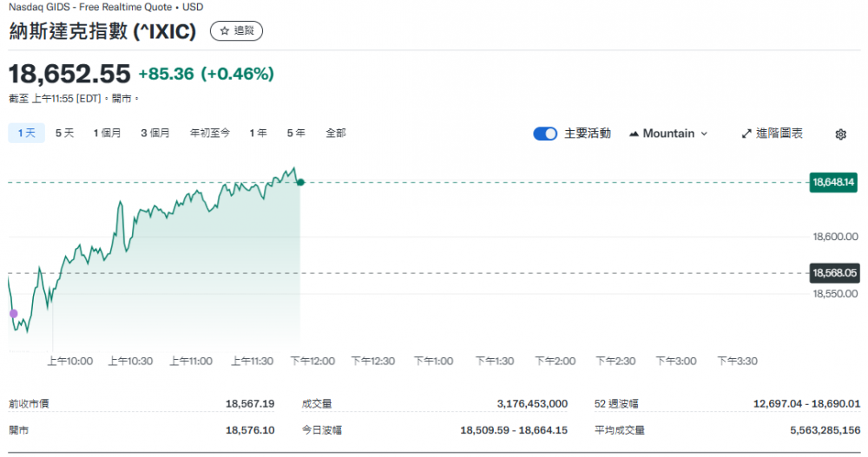Screen dimensions: 868x457
Task: Select the 1個月 range tab
Action: point(108,133)
